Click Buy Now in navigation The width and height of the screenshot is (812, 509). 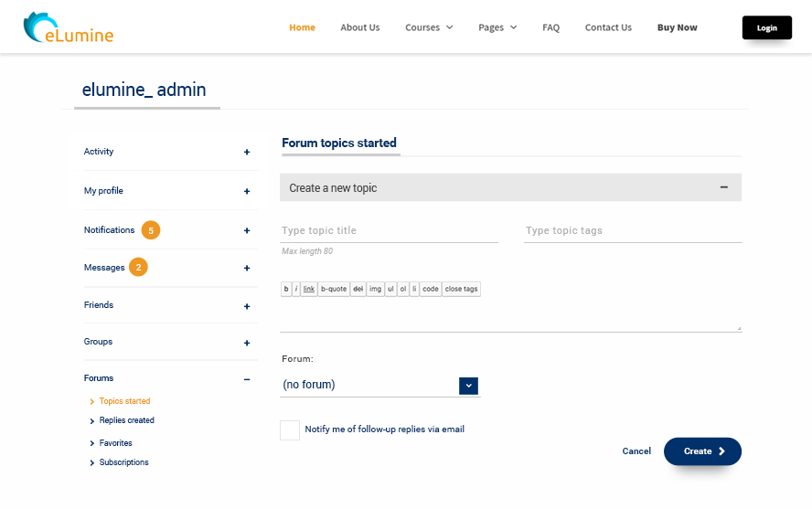[678, 27]
